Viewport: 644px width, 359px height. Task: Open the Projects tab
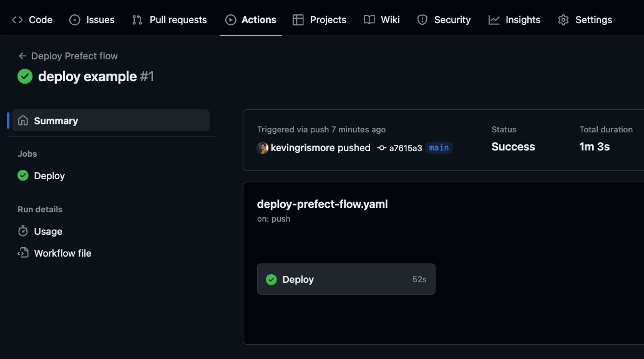(x=319, y=20)
